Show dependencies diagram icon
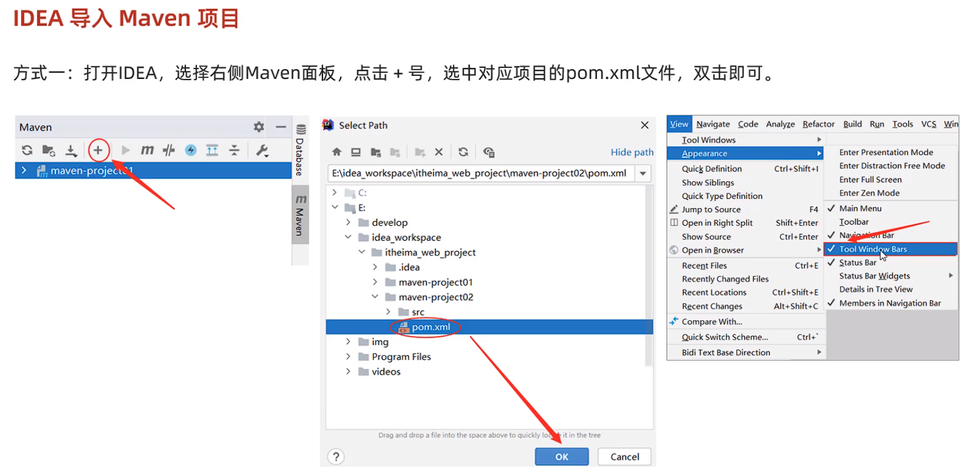 [212, 150]
